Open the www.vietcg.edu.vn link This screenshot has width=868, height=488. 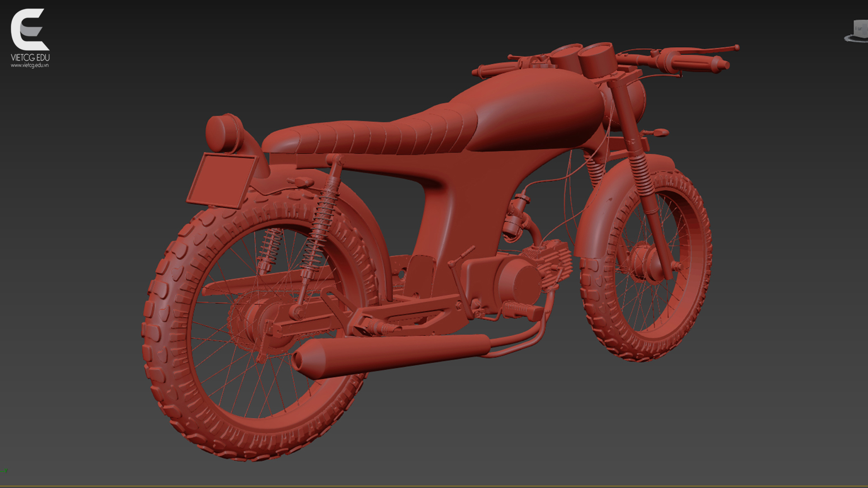coord(30,66)
